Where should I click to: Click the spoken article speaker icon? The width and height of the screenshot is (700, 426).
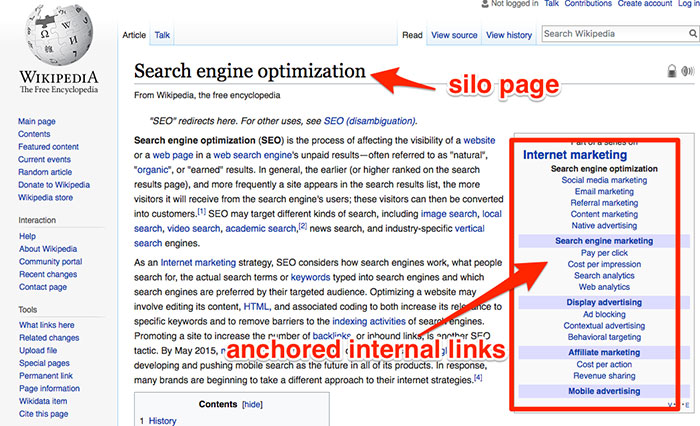click(687, 71)
